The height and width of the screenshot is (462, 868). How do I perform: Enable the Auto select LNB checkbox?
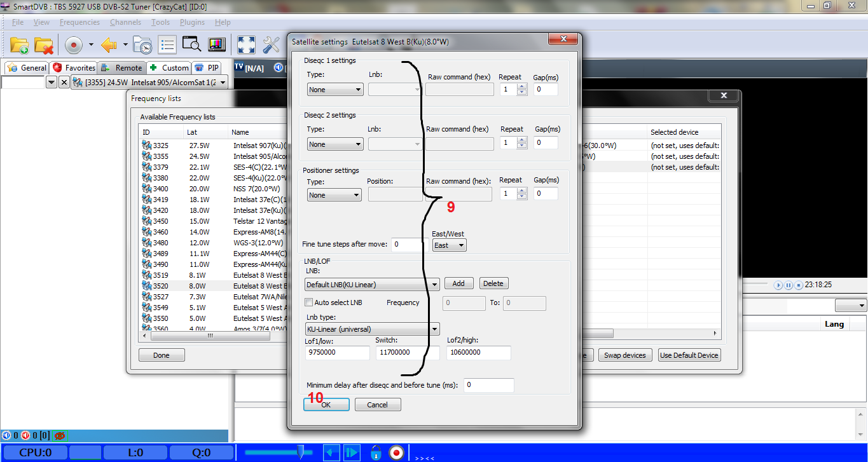(x=309, y=302)
